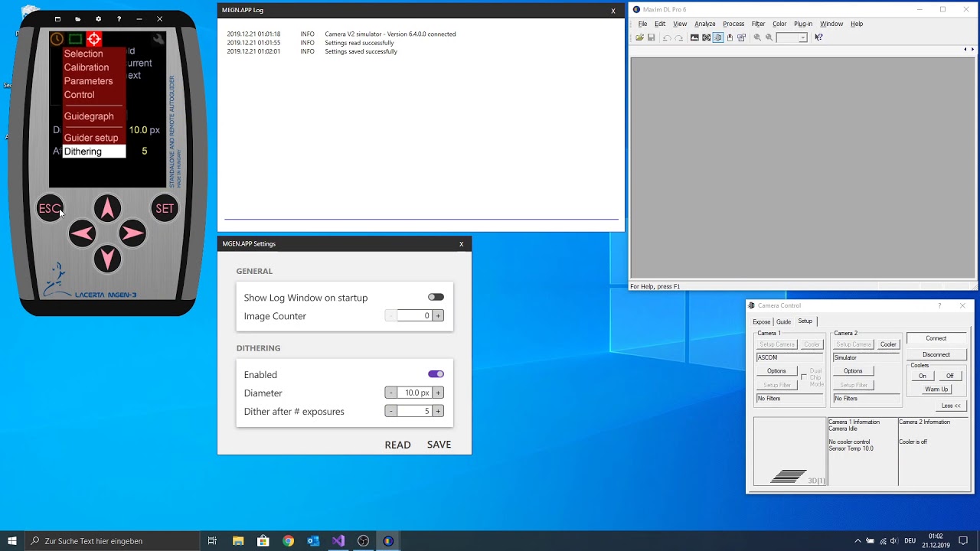Viewport: 980px width, 551px height.
Task: Increase Dither after # exposures value
Action: pos(438,411)
